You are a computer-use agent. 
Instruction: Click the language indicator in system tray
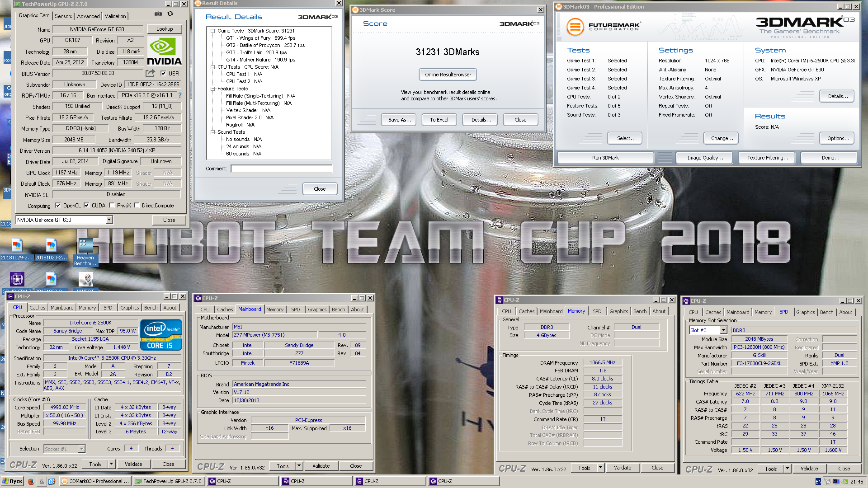(818, 482)
